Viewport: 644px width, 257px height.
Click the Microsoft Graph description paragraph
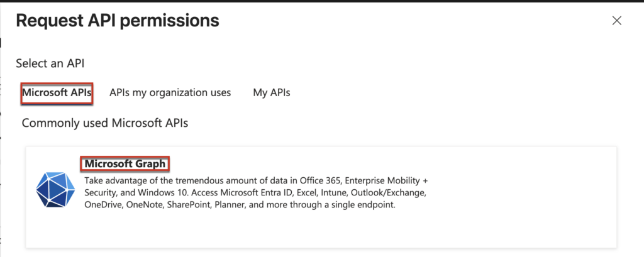[252, 193]
